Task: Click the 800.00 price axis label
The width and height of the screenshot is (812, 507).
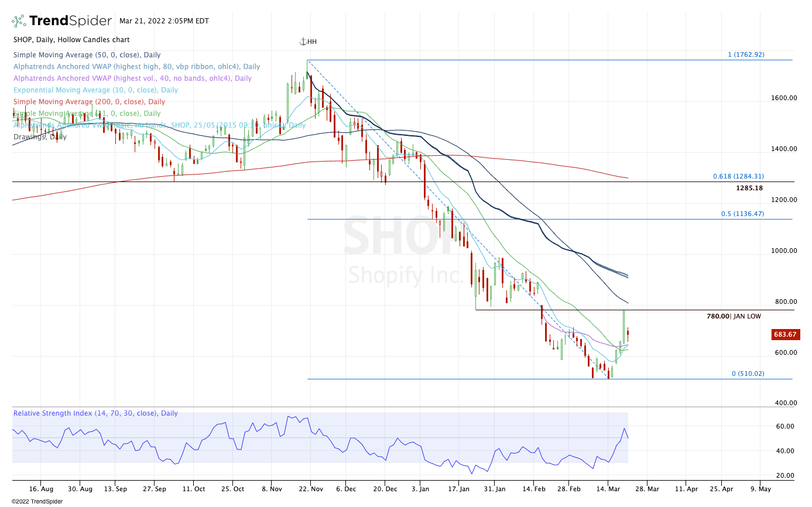Action: pyautogui.click(x=786, y=302)
